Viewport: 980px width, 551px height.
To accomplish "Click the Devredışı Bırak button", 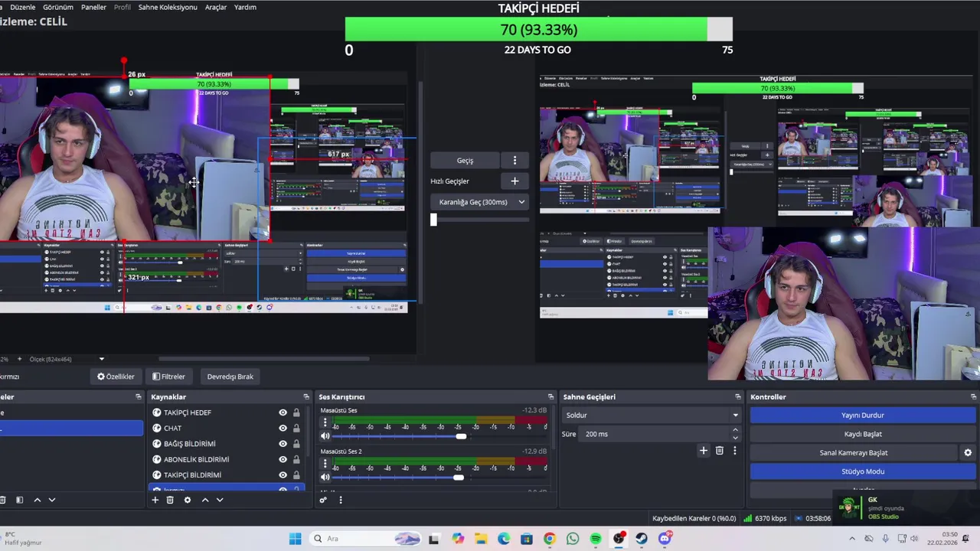I will (230, 377).
